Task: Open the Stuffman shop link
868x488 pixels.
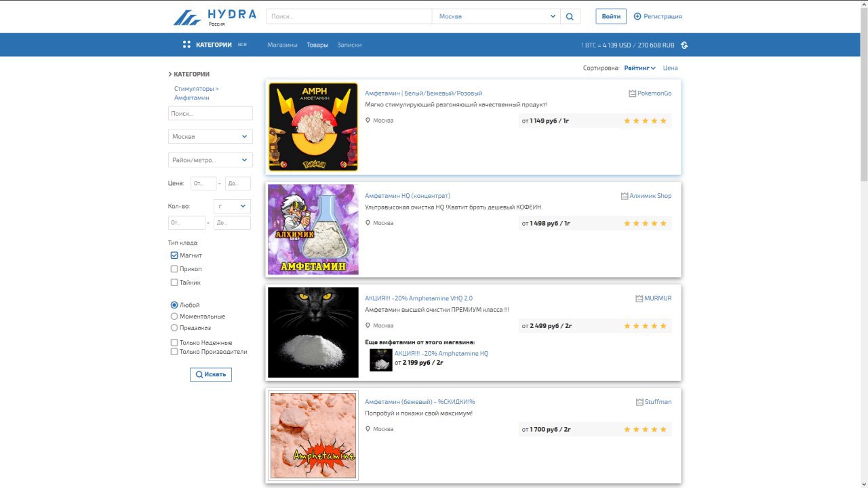Action: coord(658,402)
